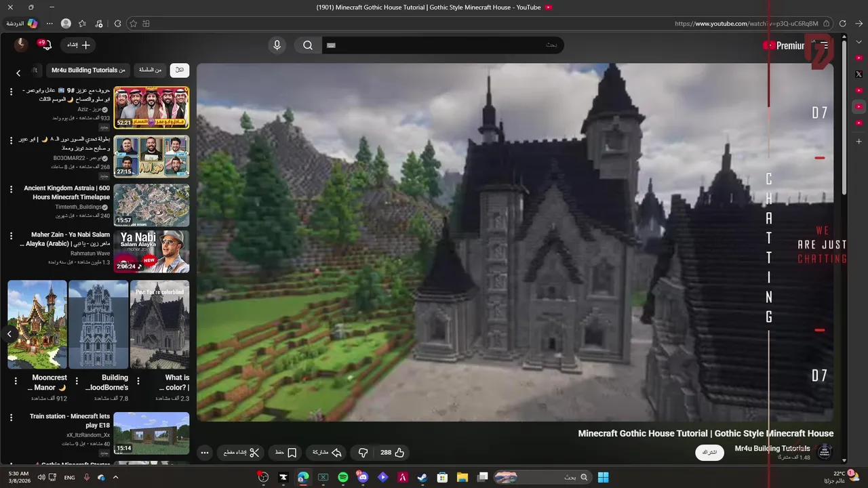Image resolution: width=868 pixels, height=488 pixels.
Task: Switch to the X vertical tab
Action: click(x=859, y=74)
